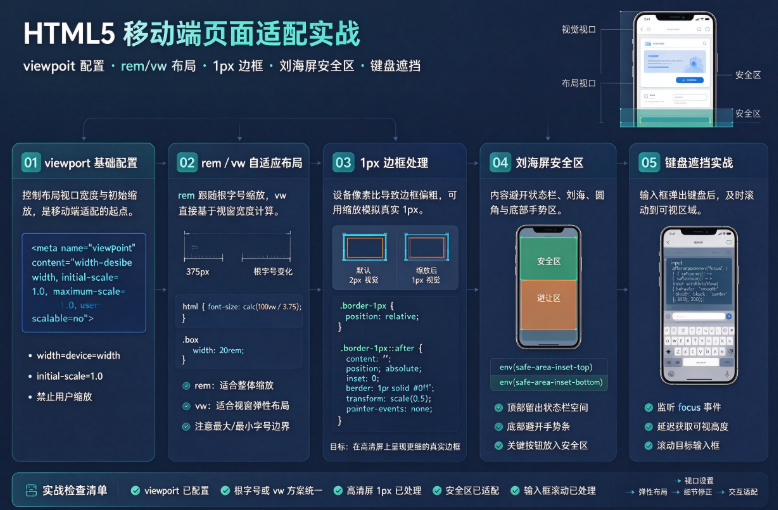Click the check icon beside "rem：适合整体缩放"
The width and height of the screenshot is (778, 510).
[x=186, y=385]
